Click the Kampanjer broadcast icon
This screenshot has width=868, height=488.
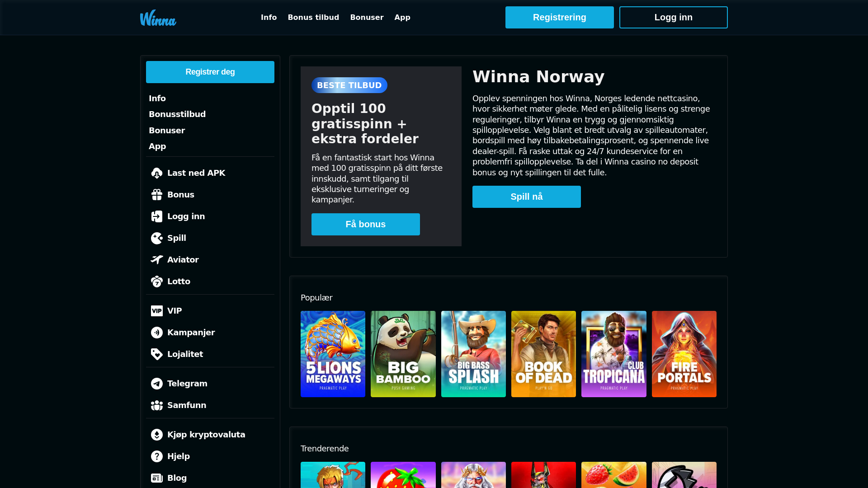pos(157,333)
